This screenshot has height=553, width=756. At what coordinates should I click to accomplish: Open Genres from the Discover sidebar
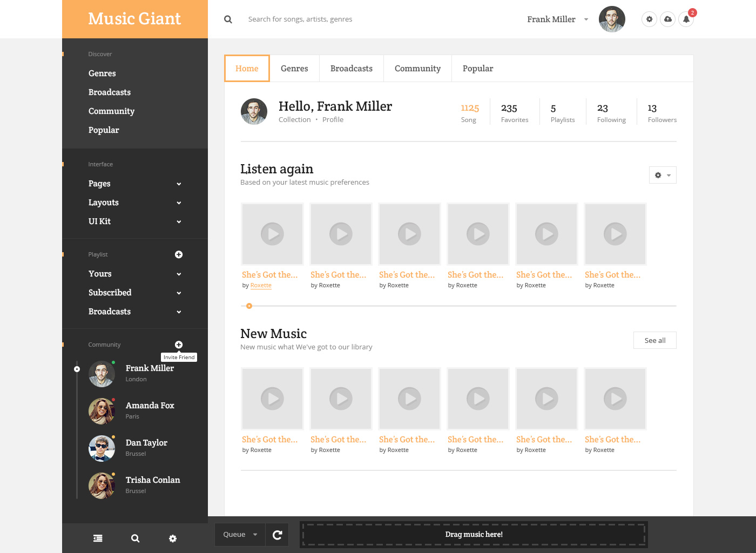[102, 73]
